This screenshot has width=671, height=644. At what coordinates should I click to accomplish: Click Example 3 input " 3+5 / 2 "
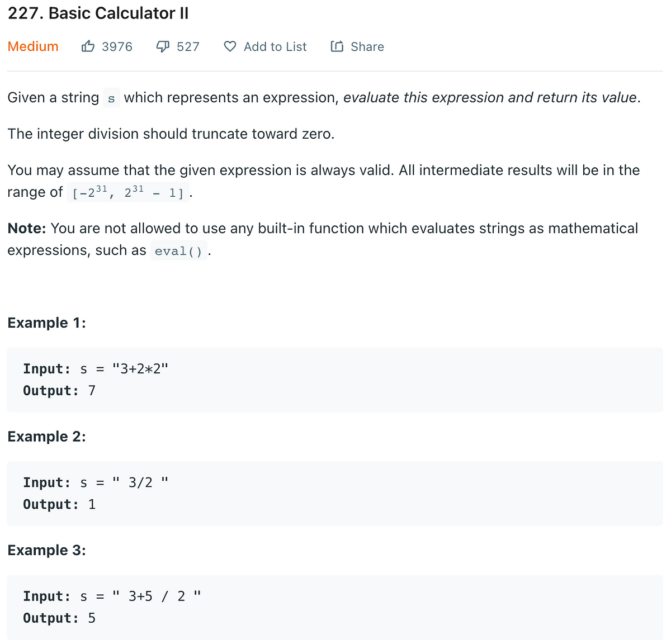click(x=157, y=596)
